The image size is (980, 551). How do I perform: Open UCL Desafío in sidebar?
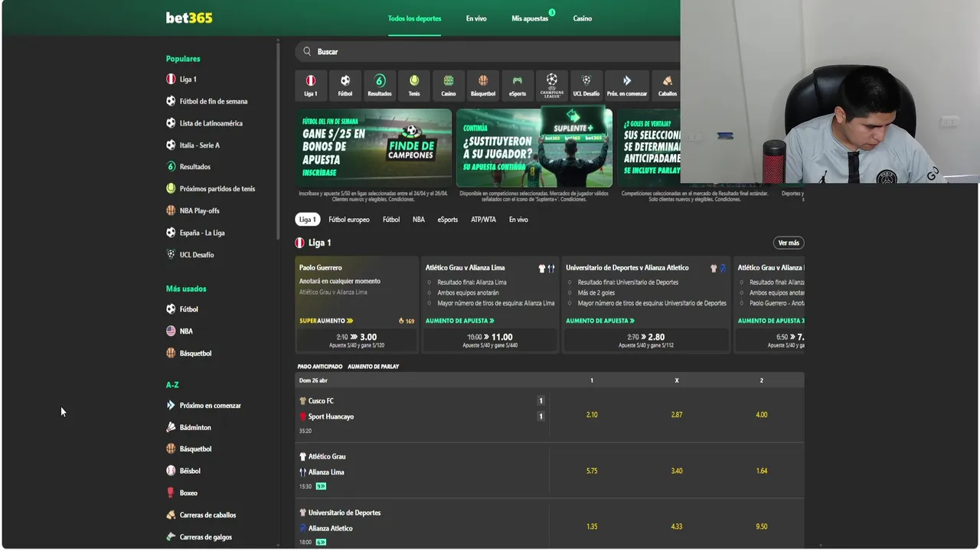(190, 255)
